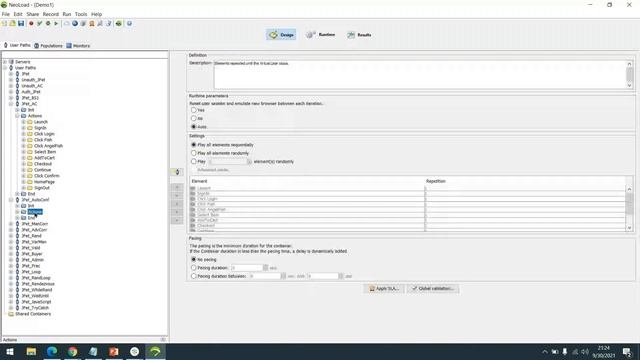Screen dimensions: 640x360
Task: Select the JPet_JavaScript user path
Action: pos(36,302)
